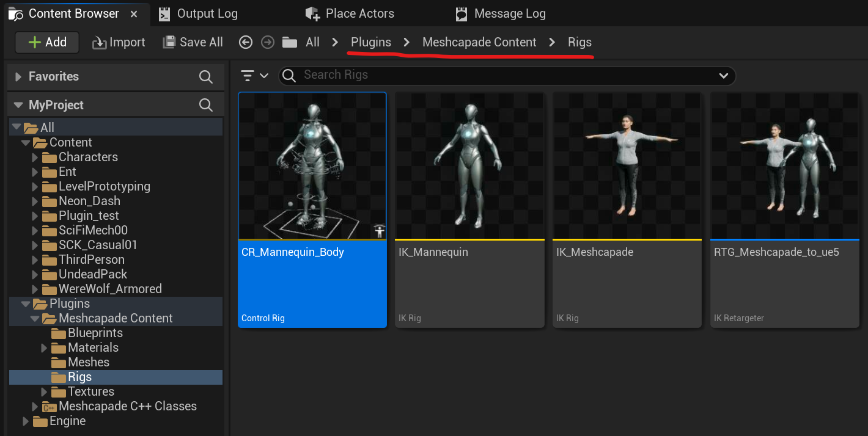Click the folder icon before All breadcrumb

(290, 42)
